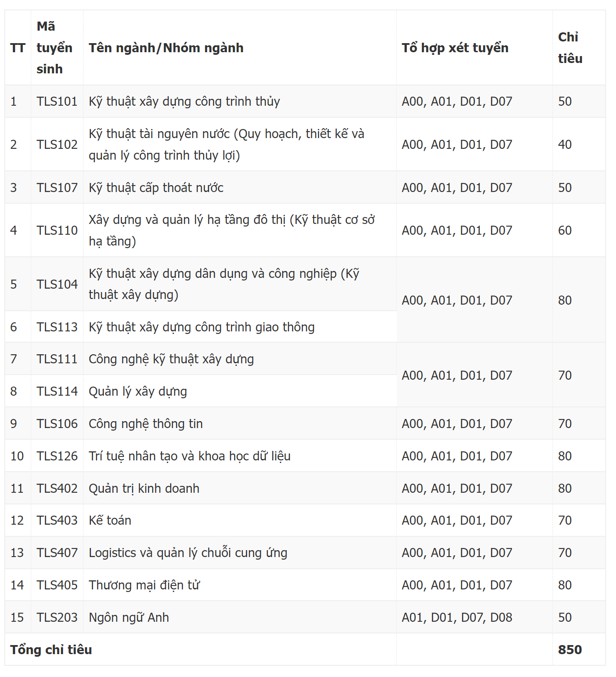
Task: Click 'Logistics và quản lý chuỗi cung ứng'
Action: tap(188, 553)
